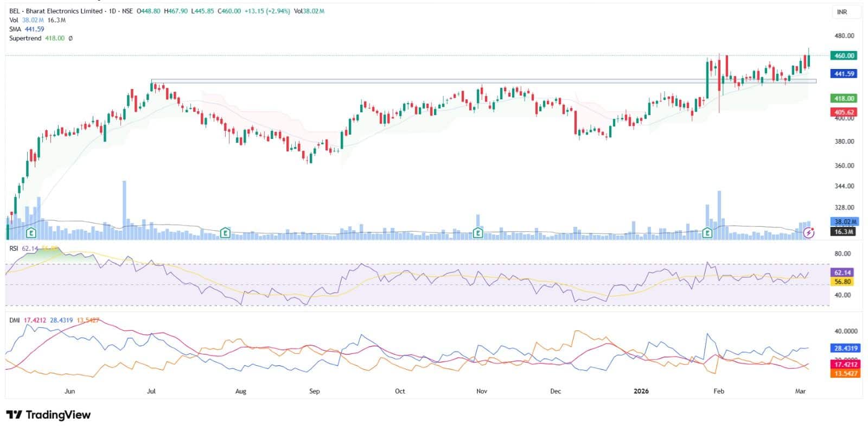This screenshot has height=431, width=868.
Task: Click the 328.00 price scale value
Action: 844,207
